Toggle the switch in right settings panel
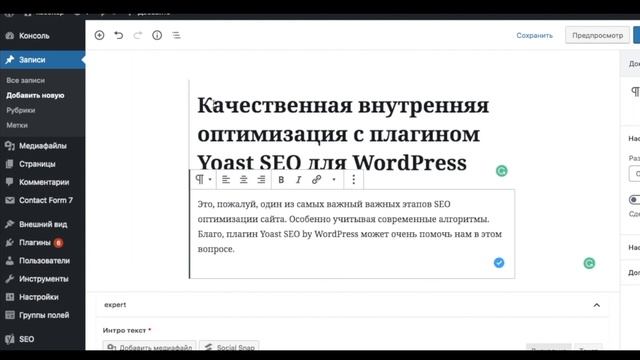640x360 pixels. 634,200
